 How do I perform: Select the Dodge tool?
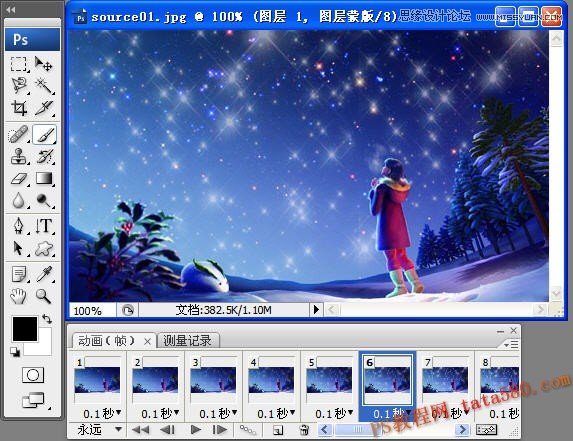point(44,200)
